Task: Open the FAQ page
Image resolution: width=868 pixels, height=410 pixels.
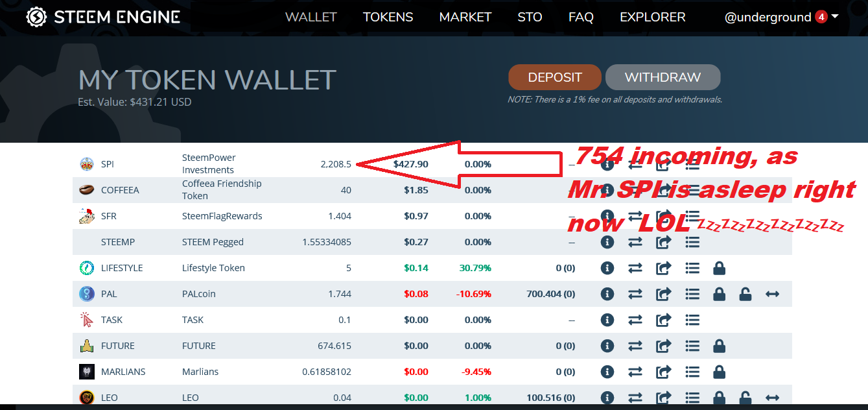Action: 581,18
